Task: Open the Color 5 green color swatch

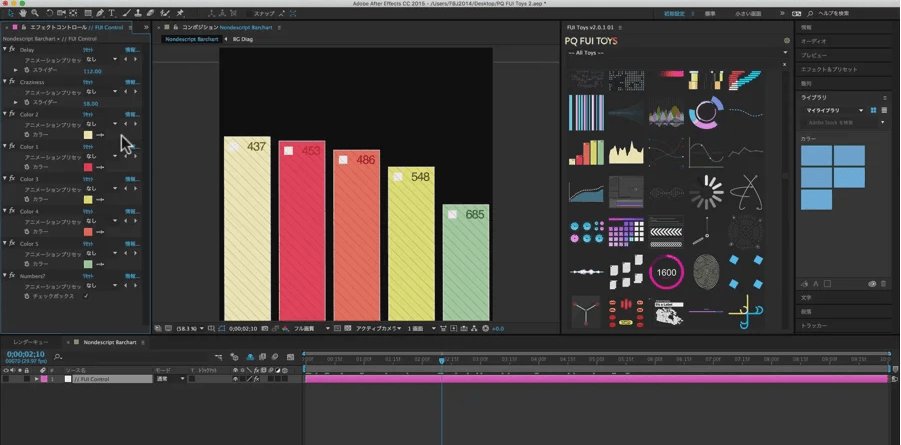Action: click(x=88, y=264)
